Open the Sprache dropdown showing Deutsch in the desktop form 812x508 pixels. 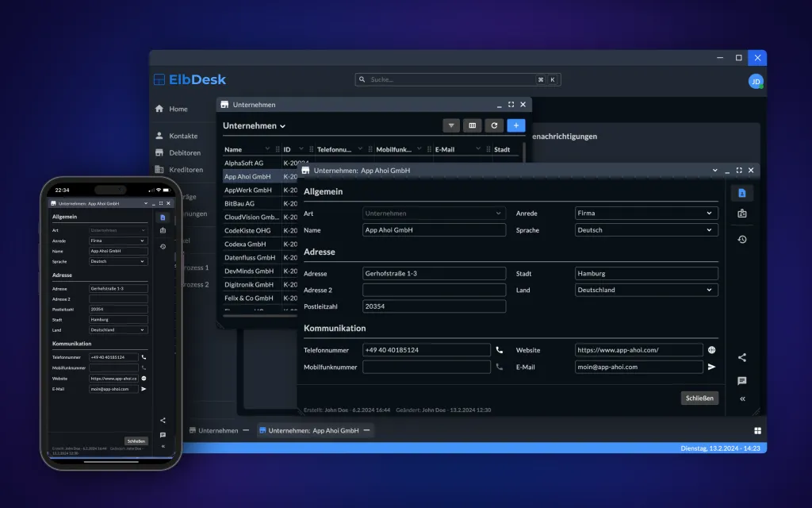[646, 229]
